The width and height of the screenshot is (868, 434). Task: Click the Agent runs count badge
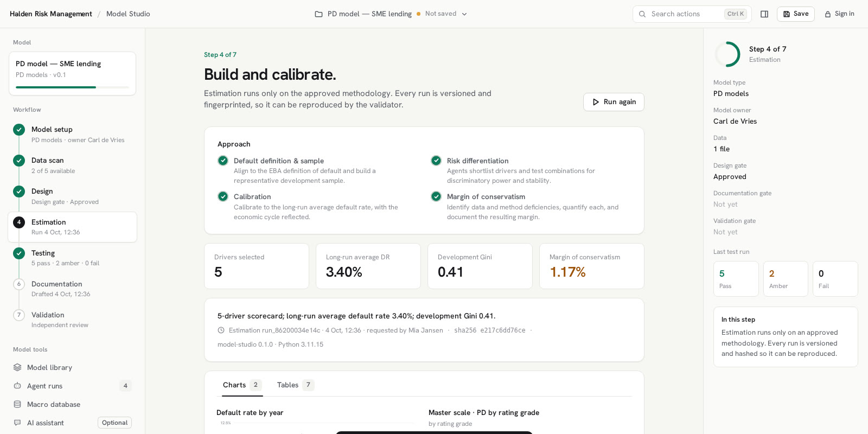tap(125, 386)
